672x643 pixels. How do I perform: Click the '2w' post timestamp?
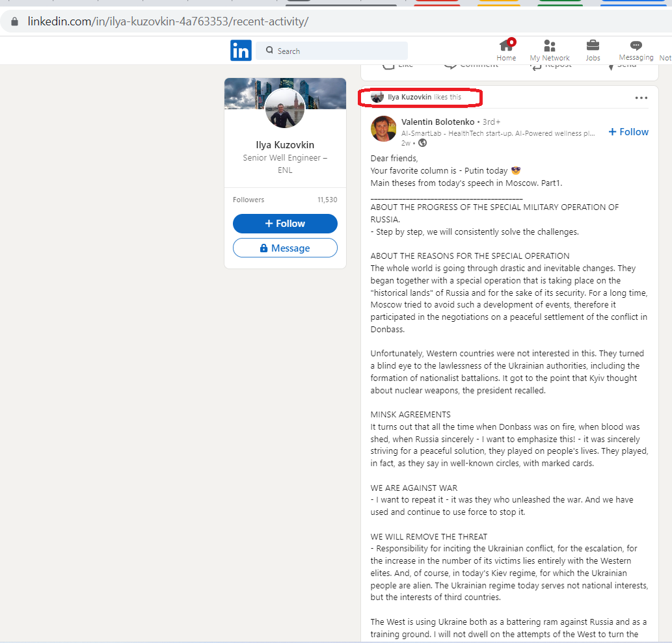(x=405, y=143)
